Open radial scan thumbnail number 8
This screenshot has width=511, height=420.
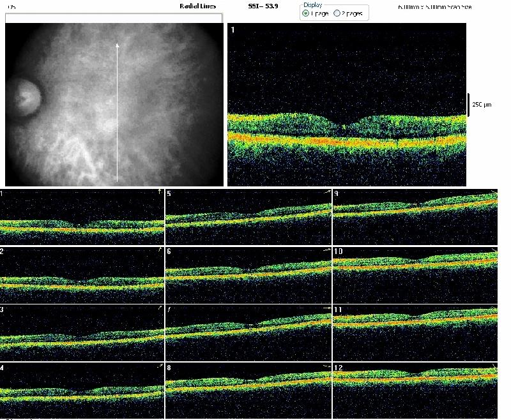pos(248,390)
